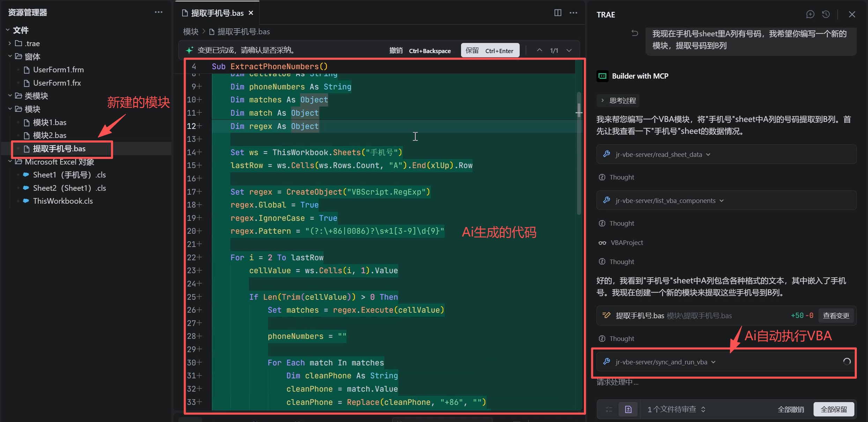This screenshot has height=422, width=868.
Task: Go to the previous change with the up arrow
Action: pyautogui.click(x=539, y=50)
